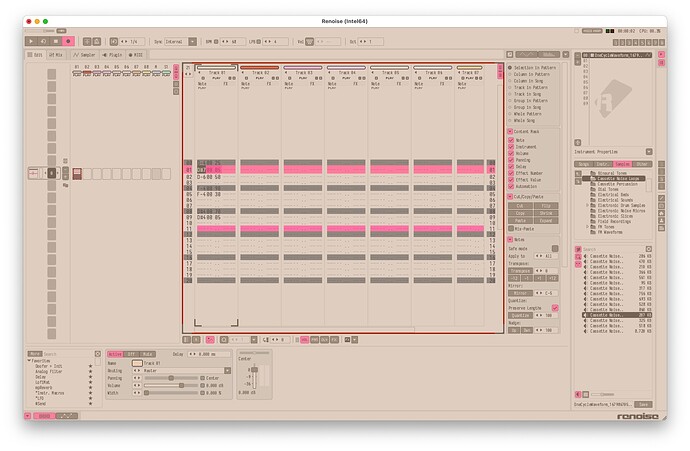Select the Samples browser tab
Screen dimensions: 690x451
click(x=622, y=164)
